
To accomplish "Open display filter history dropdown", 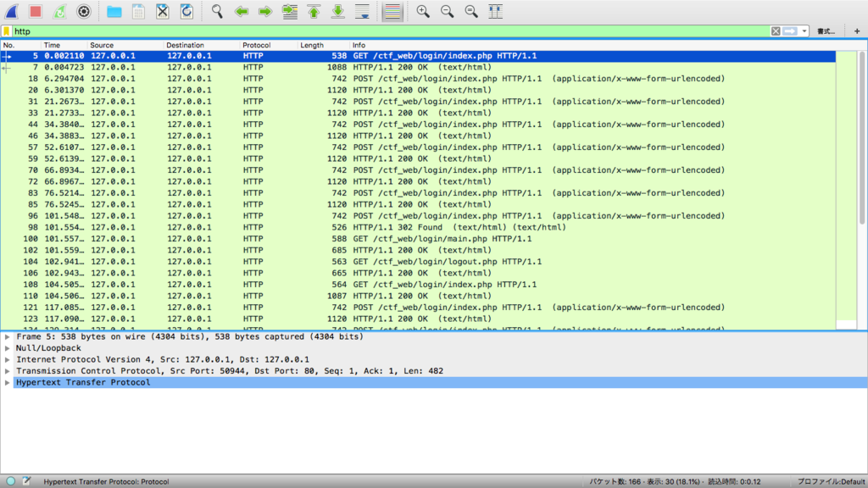I will click(804, 31).
